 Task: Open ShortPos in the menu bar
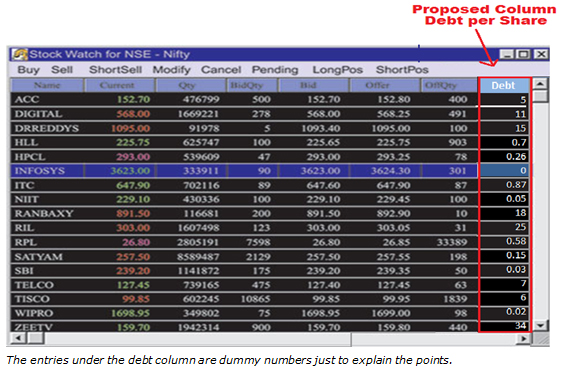tap(402, 70)
